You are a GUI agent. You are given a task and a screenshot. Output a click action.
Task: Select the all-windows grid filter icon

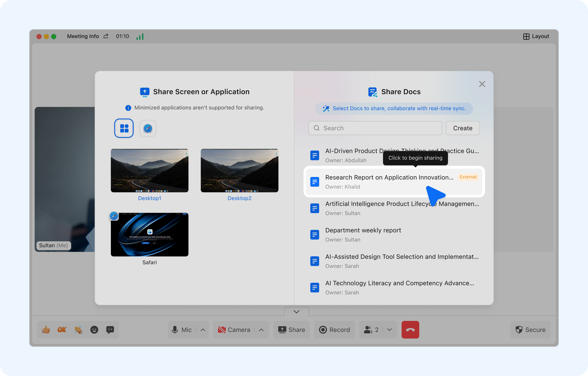tap(124, 128)
